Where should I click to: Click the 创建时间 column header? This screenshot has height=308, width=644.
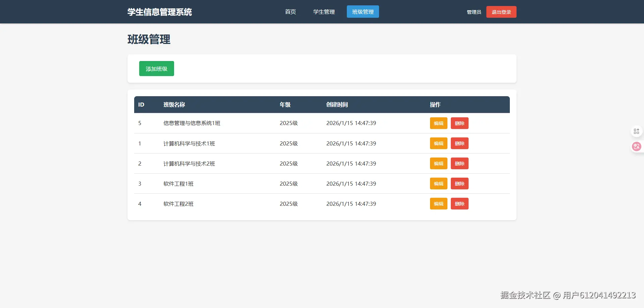(337, 105)
